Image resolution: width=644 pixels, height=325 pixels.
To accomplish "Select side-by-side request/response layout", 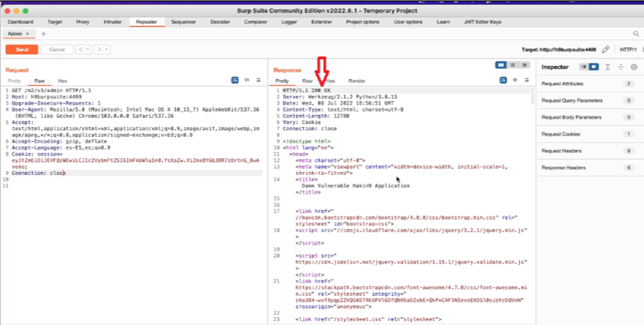I will 500,65.
